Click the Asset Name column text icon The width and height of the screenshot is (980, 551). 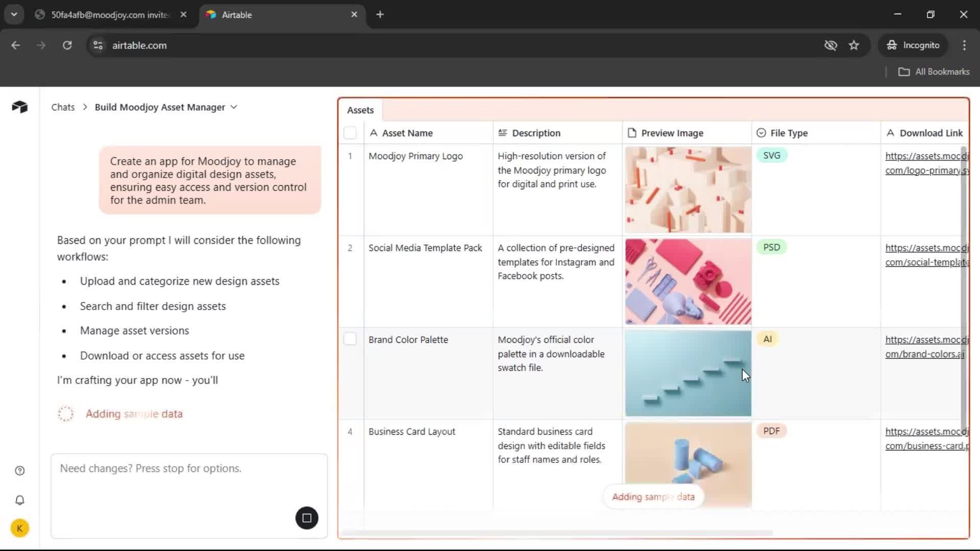[374, 133]
